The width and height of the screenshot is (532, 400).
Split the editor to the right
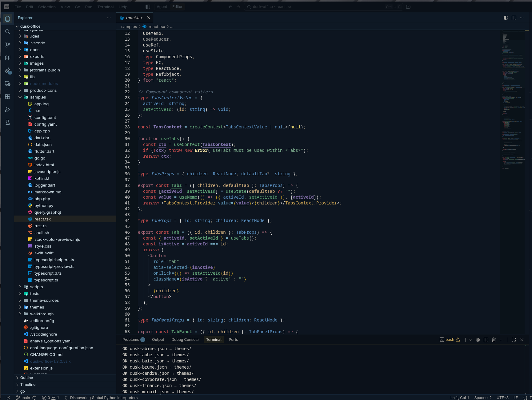tap(514, 18)
